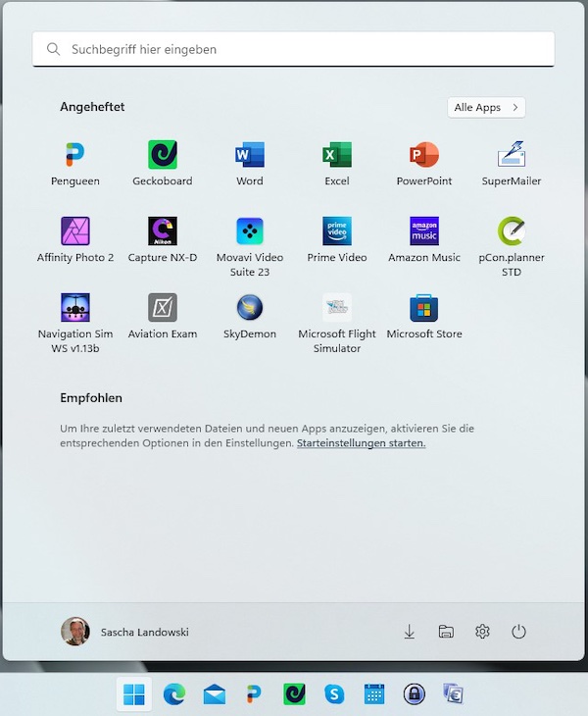Click the Angeheftet section heading
The height and width of the screenshot is (716, 588).
coord(92,107)
